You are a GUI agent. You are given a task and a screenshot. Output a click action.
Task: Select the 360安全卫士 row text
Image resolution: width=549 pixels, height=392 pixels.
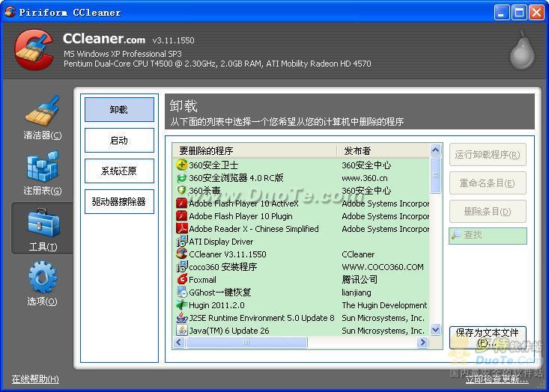213,165
